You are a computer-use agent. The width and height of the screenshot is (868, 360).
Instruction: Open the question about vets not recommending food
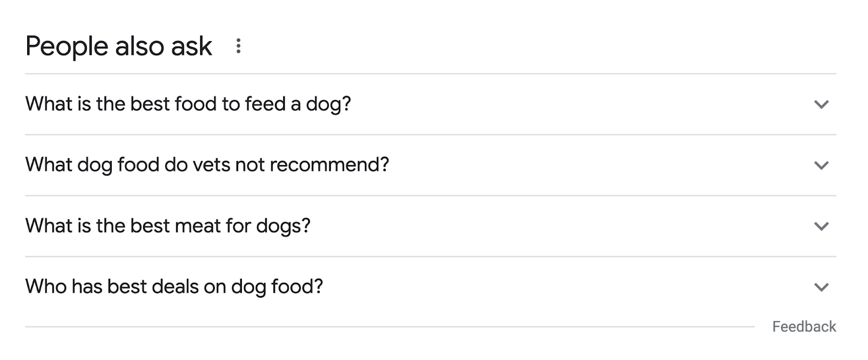[x=207, y=165]
